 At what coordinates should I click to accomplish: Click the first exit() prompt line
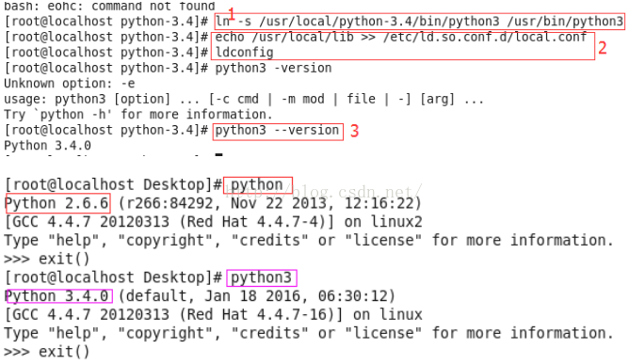pos(47,259)
